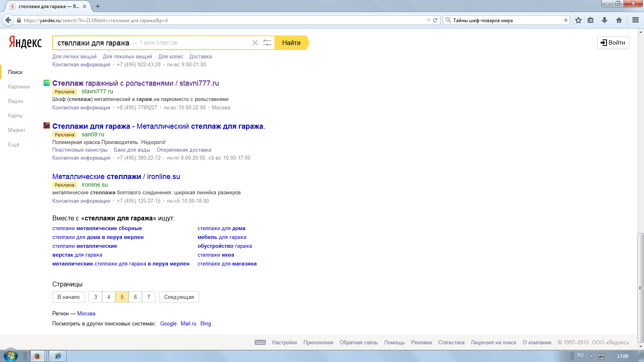Open related search 'верстак для гаража'
This screenshot has height=362, width=644.
tap(77, 255)
